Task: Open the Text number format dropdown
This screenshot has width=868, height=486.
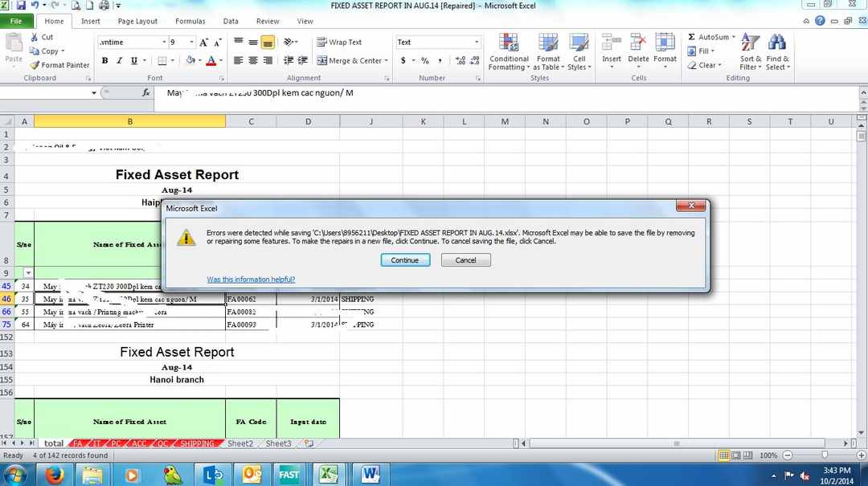Action: point(476,42)
